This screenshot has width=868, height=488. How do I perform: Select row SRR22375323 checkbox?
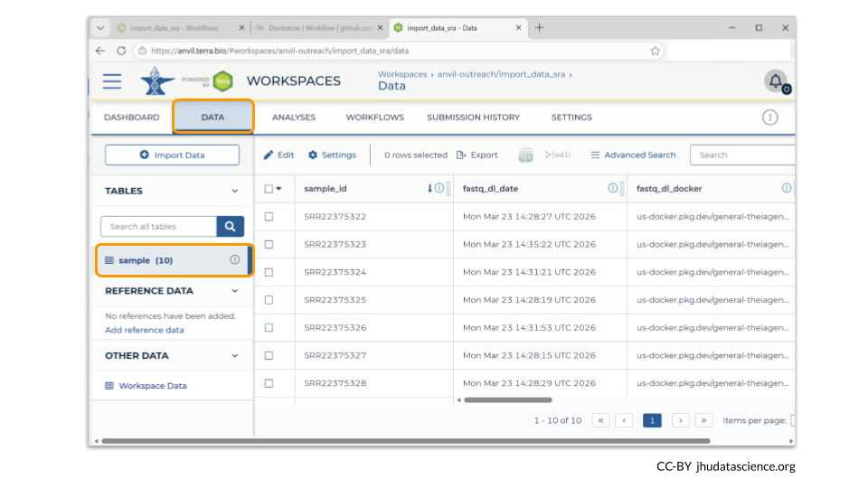269,244
